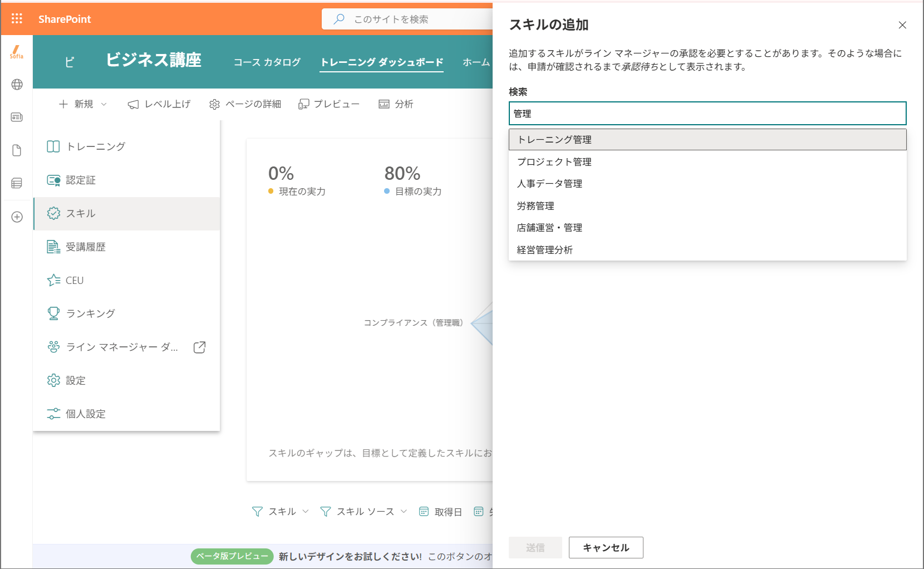The width and height of the screenshot is (924, 569).
Task: Open ランキング in the sidebar menu
Action: (x=127, y=313)
